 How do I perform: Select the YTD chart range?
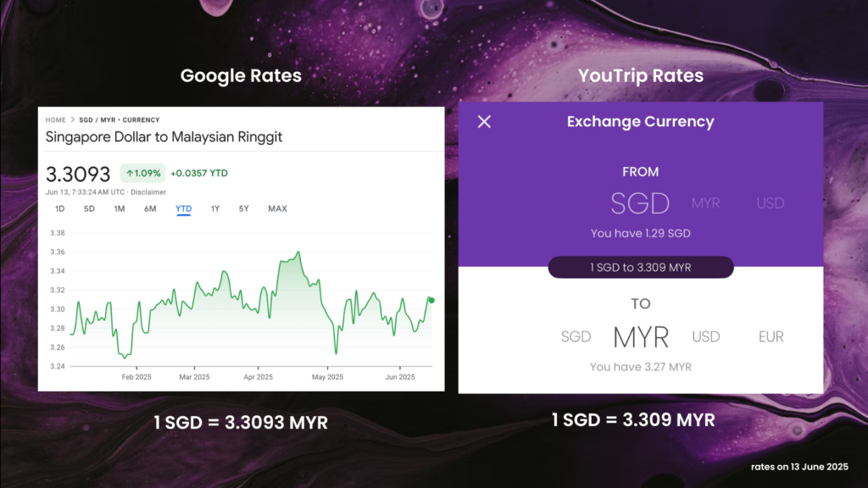[x=184, y=208]
